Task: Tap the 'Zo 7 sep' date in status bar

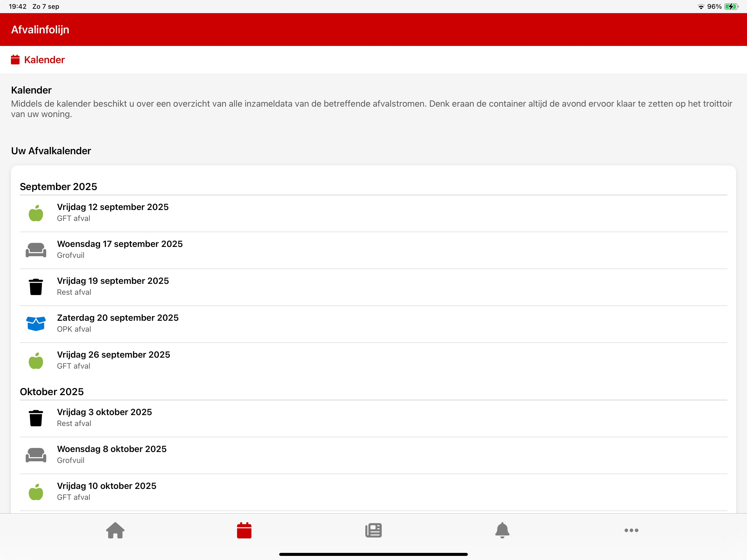Action: pos(46,6)
